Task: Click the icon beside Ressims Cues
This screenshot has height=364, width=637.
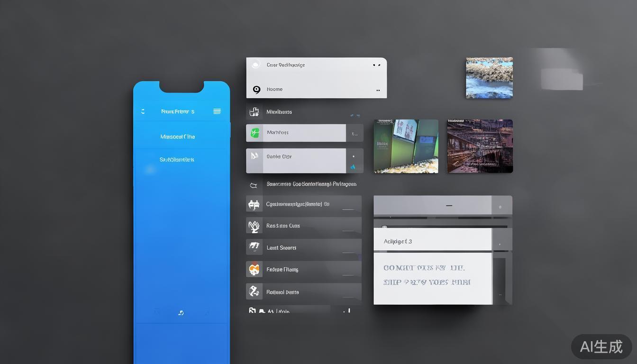Action: (254, 226)
